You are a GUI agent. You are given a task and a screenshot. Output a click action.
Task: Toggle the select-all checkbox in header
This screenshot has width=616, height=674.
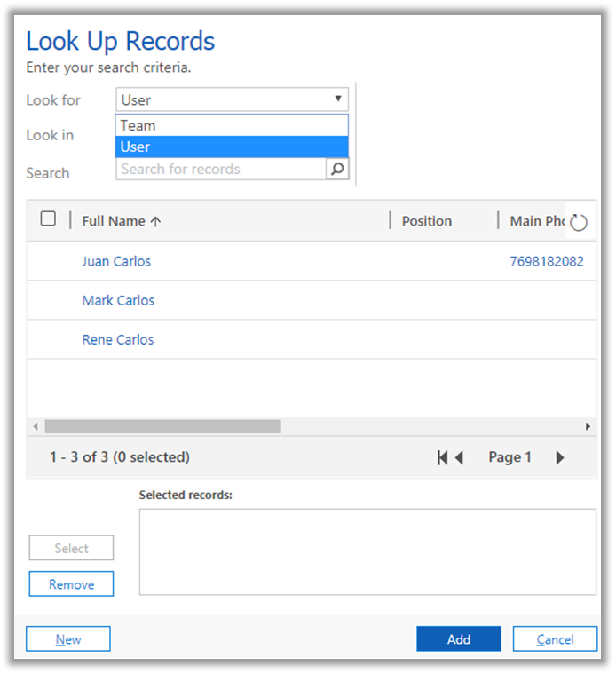click(48, 219)
